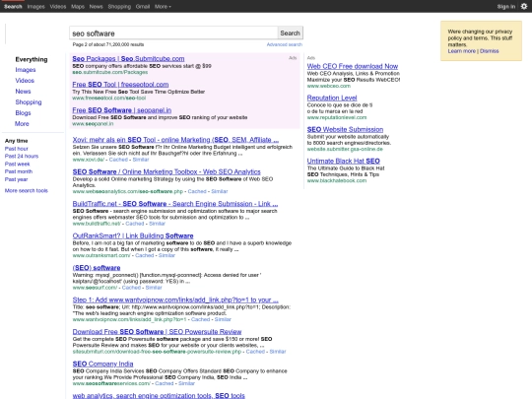Open Videos in the top navigation bar
This screenshot has width=532, height=399.
58,7
